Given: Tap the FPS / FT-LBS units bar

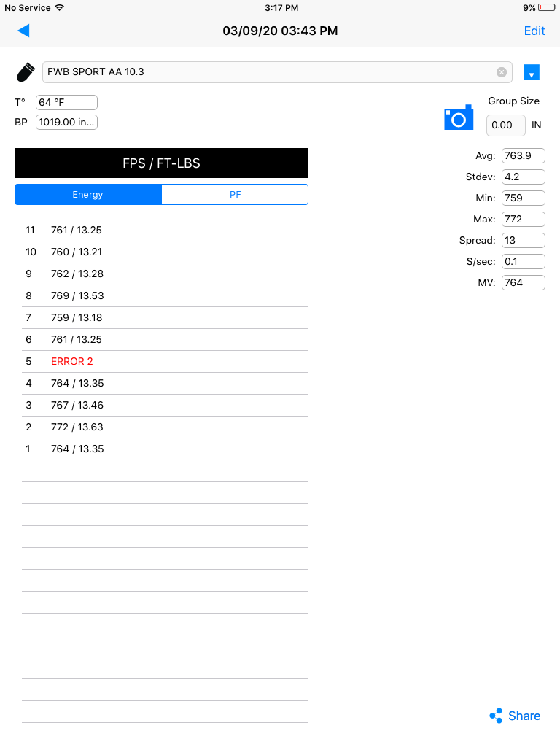Looking at the screenshot, I should click(x=161, y=163).
